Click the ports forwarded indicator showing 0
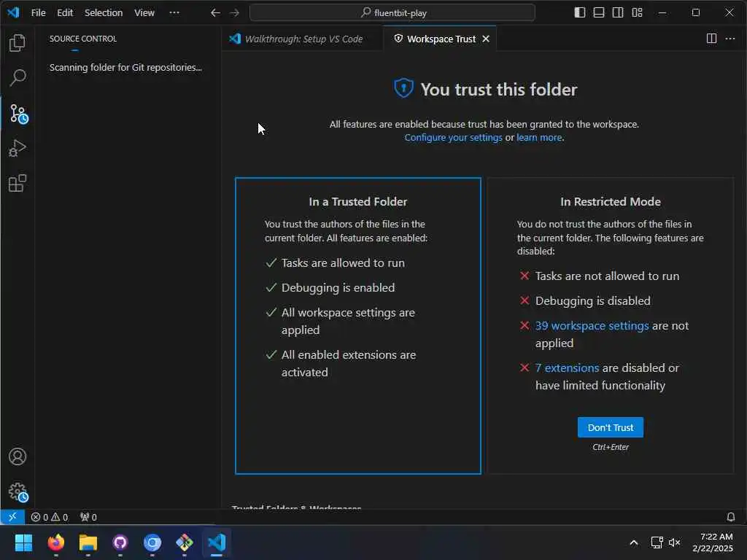 pyautogui.click(x=88, y=517)
